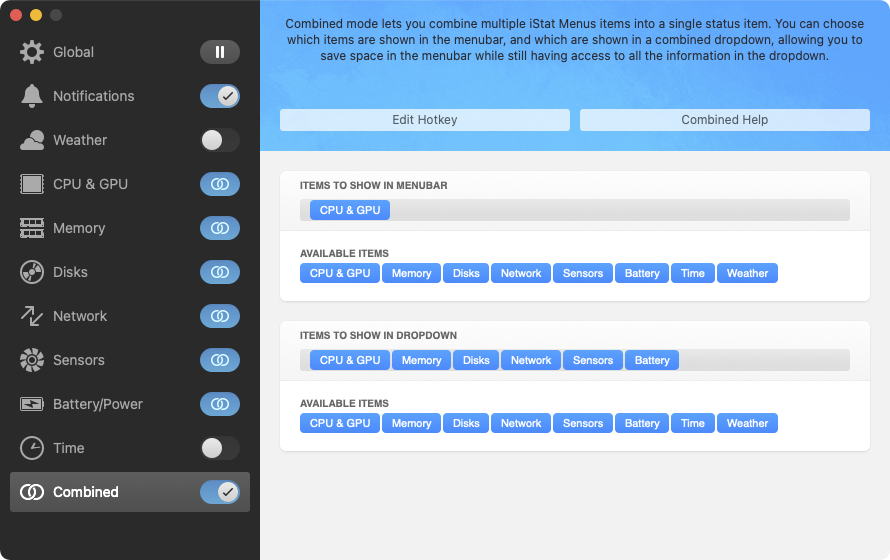The width and height of the screenshot is (890, 560).
Task: Click Network in menubar available items
Action: [521, 273]
